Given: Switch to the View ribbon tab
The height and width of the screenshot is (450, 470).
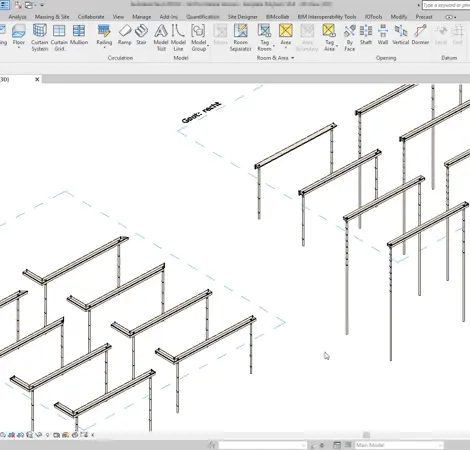Looking at the screenshot, I should (x=118, y=17).
